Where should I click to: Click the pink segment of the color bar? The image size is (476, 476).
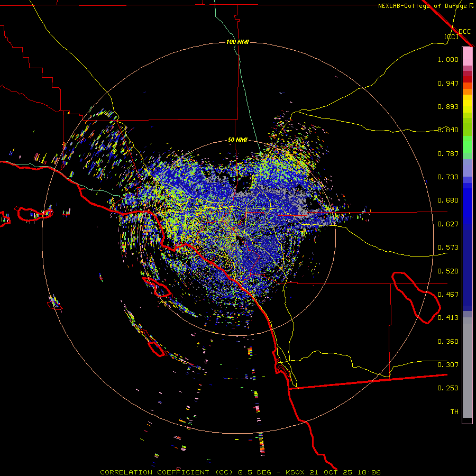pyautogui.click(x=467, y=57)
